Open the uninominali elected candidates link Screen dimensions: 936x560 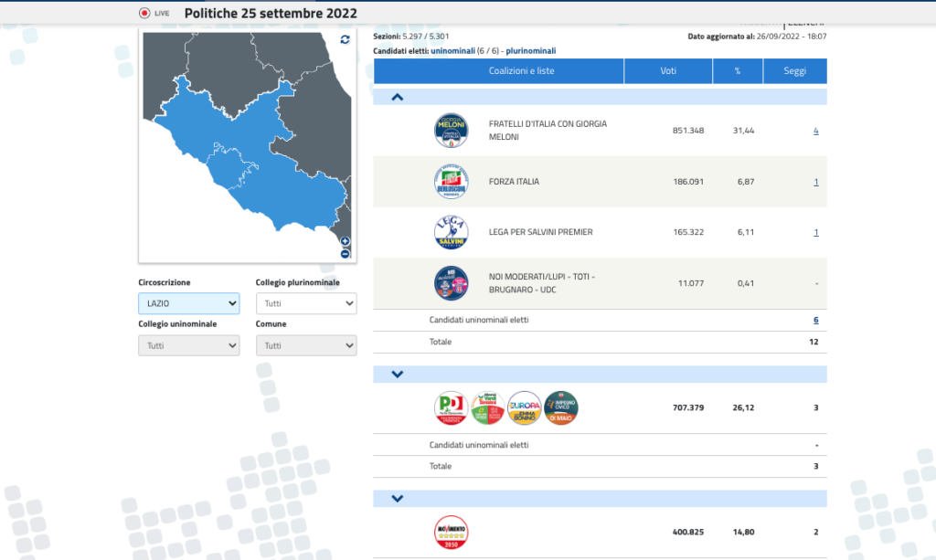tap(453, 50)
